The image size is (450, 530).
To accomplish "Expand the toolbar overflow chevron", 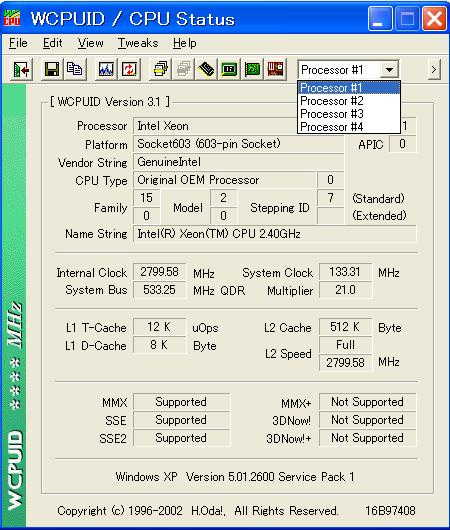I will 434,70.
